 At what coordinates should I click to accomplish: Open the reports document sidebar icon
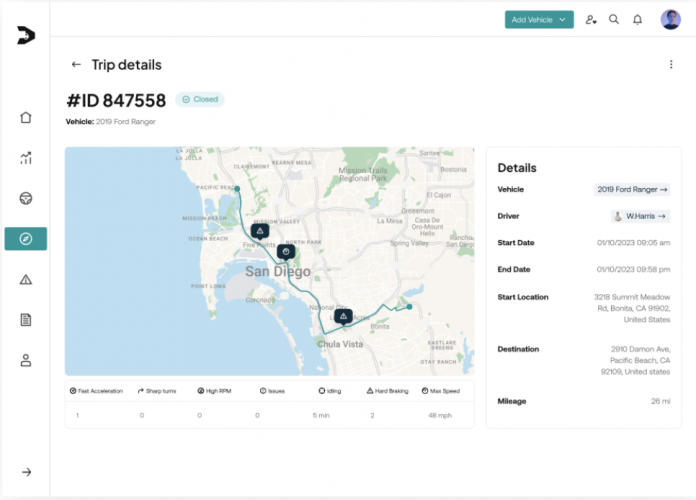tap(26, 320)
